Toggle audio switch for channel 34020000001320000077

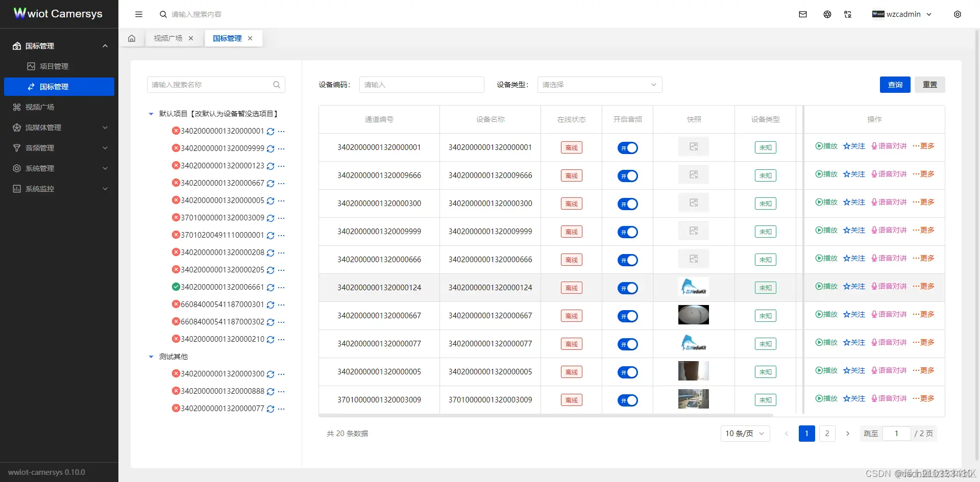coord(628,344)
